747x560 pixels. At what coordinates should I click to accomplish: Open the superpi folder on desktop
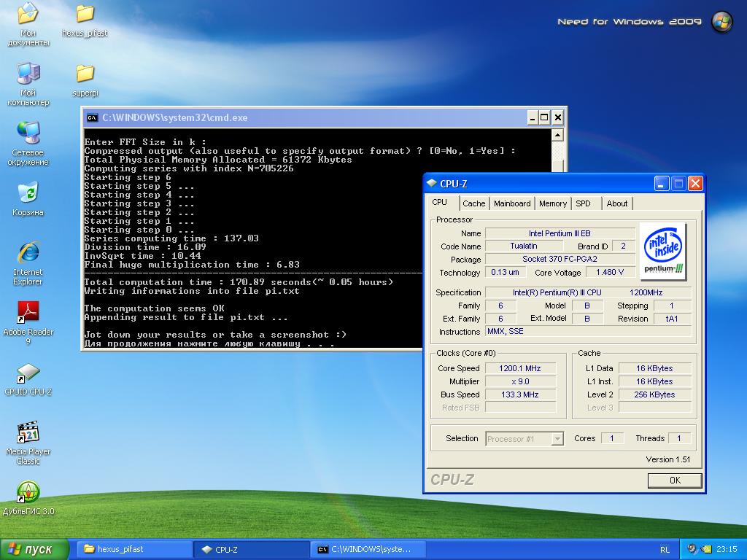pos(85,80)
